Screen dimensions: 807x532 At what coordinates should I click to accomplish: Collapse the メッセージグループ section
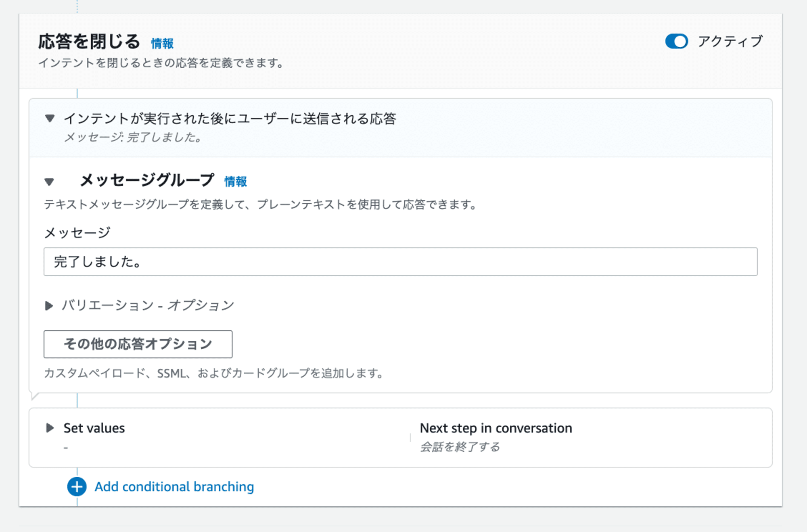[49, 182]
